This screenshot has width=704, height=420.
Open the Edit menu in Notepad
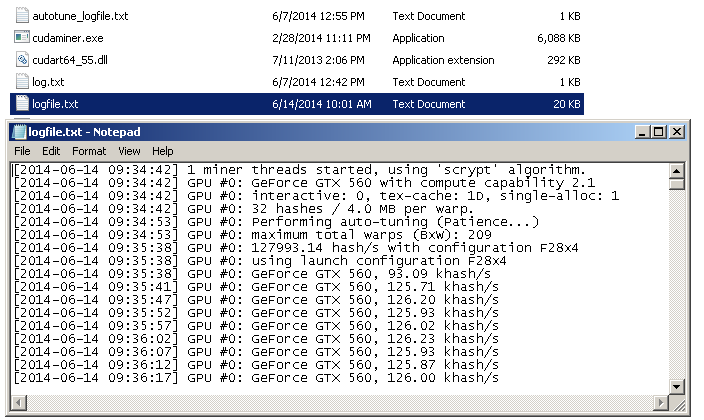click(x=51, y=151)
